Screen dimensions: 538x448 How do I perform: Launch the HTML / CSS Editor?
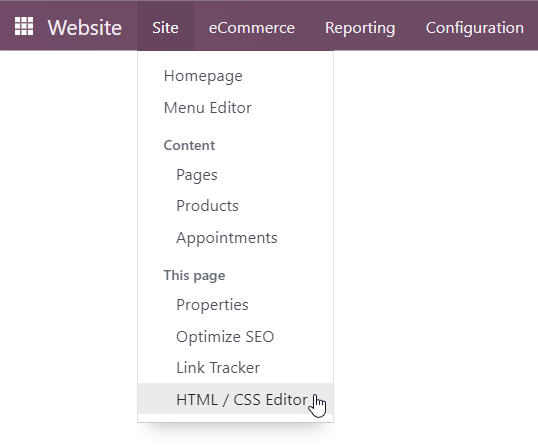pos(235,399)
